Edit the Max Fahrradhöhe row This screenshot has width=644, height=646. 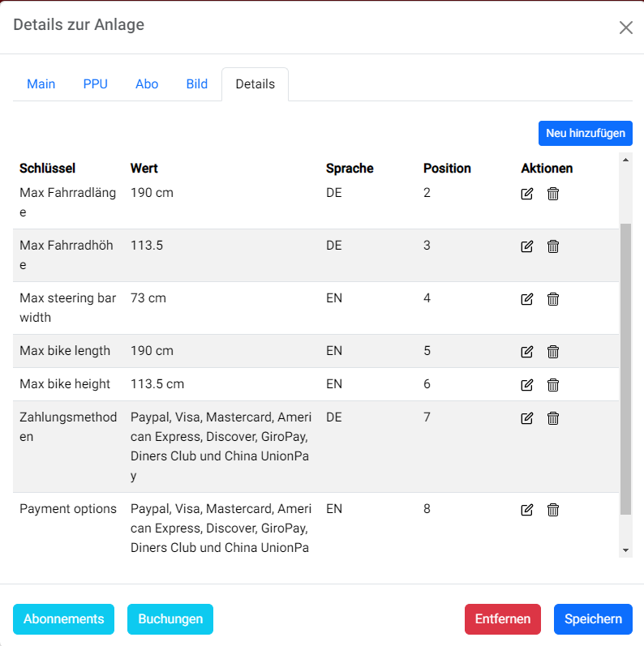[x=527, y=246]
